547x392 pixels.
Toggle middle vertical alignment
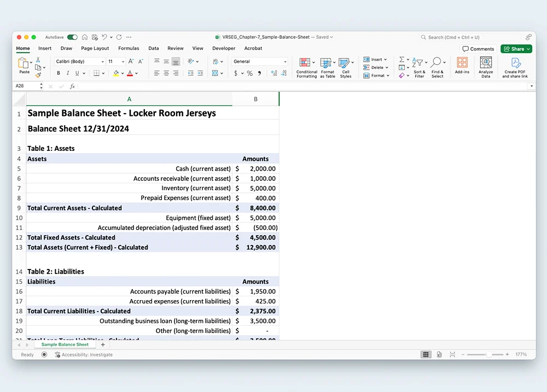166,62
